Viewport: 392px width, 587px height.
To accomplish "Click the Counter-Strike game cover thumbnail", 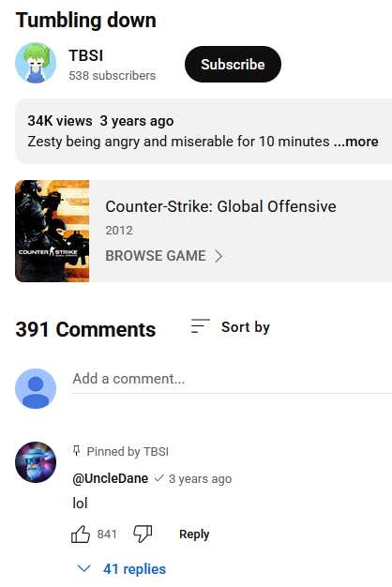I will pyautogui.click(x=52, y=231).
